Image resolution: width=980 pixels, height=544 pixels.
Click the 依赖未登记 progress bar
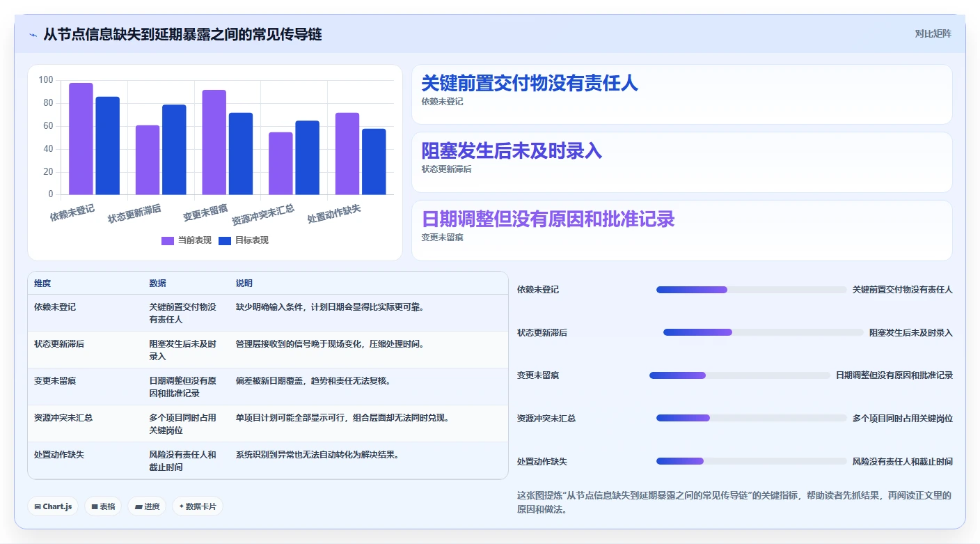[752, 290]
